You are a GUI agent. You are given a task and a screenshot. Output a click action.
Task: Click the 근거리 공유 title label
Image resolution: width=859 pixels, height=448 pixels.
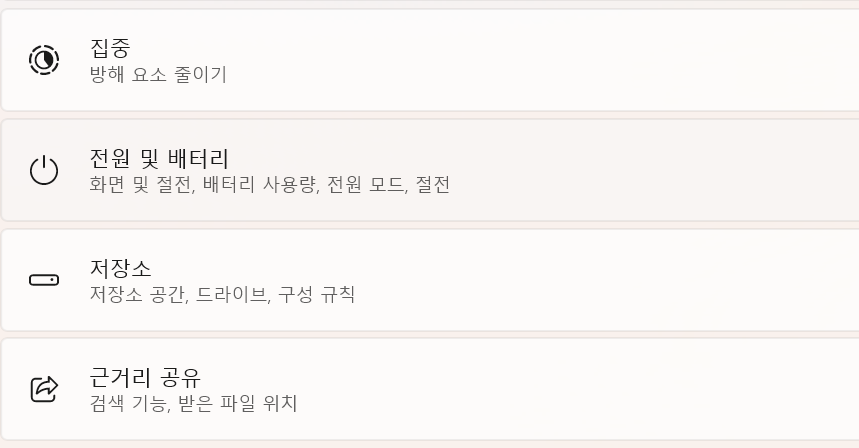(x=145, y=377)
